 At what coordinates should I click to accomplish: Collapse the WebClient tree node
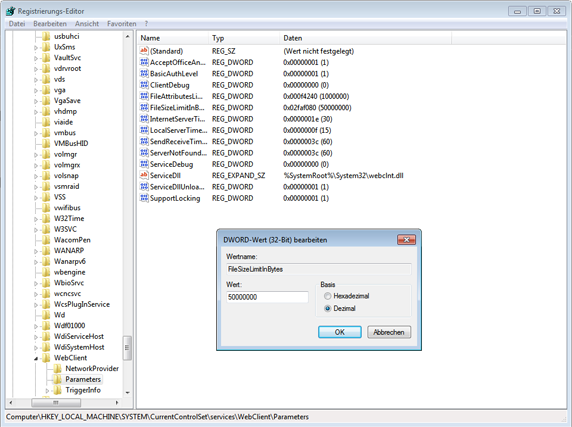click(x=36, y=358)
